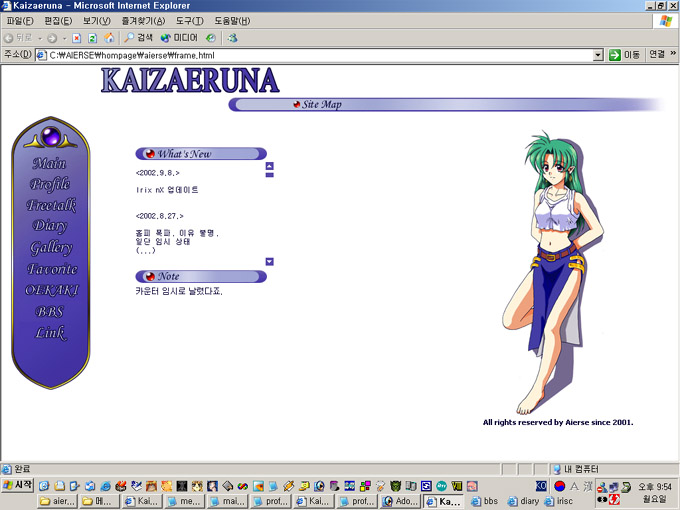Open the 도구(T) menu
This screenshot has height=510, width=680.
[190, 21]
